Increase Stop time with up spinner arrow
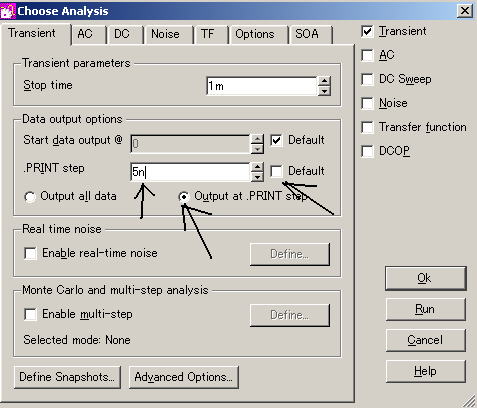This screenshot has height=408, width=477. 324,81
